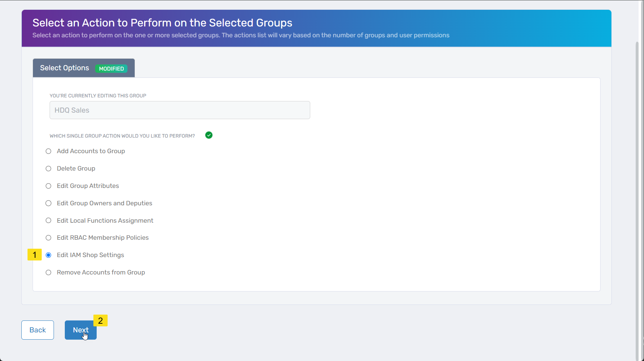Pick Edit Group Owners and Deputies
Viewport: 644px width, 361px height.
tap(49, 203)
